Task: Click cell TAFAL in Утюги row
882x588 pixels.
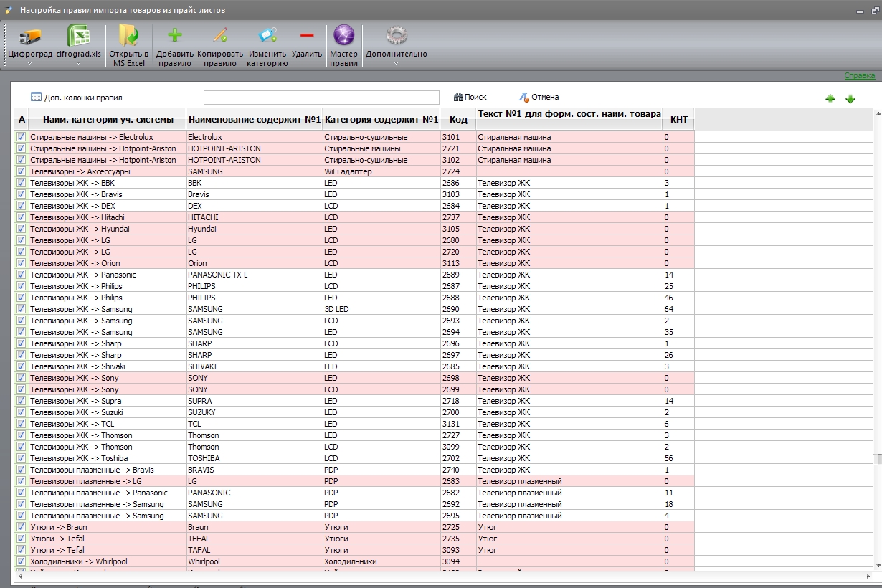Action: pyautogui.click(x=255, y=550)
